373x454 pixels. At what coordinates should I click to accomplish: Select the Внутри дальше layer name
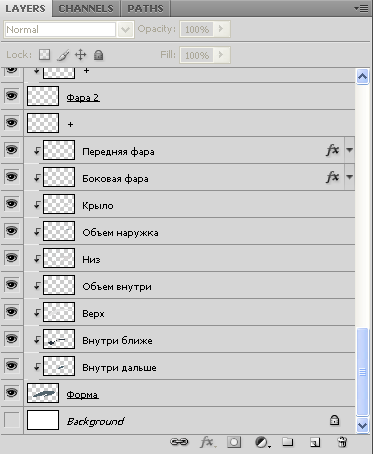119,368
